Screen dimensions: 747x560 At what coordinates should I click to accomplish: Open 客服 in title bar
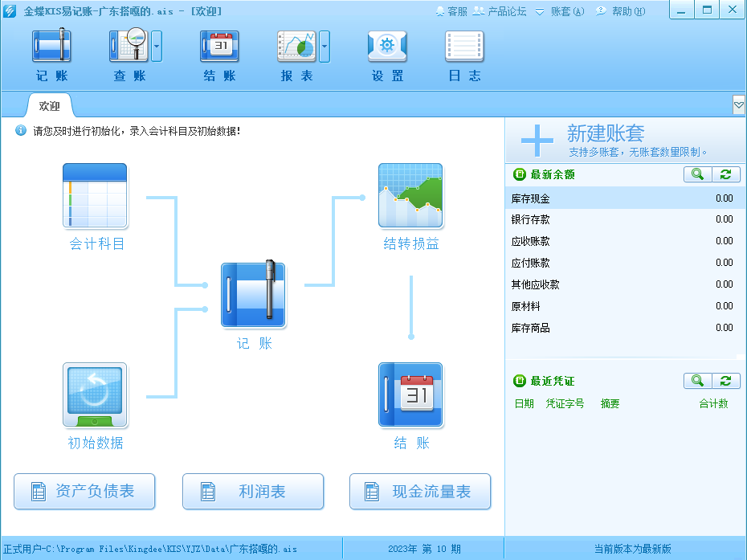[451, 11]
